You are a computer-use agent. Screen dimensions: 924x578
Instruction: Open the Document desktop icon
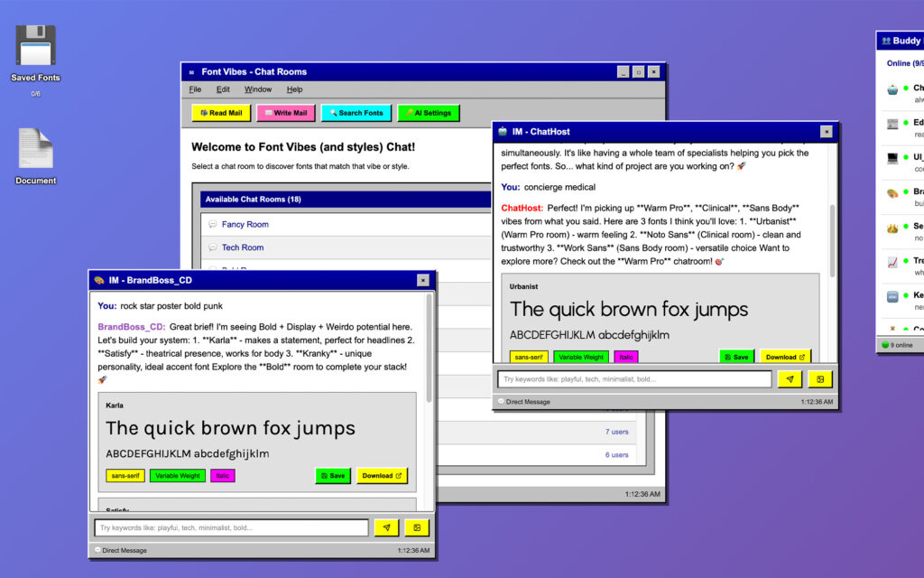pos(36,154)
